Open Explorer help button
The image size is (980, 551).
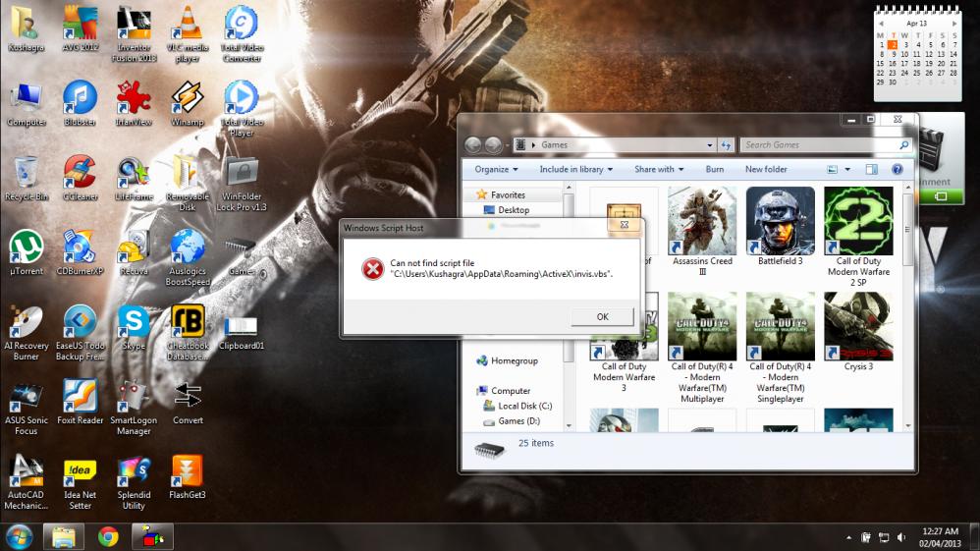pyautogui.click(x=897, y=170)
